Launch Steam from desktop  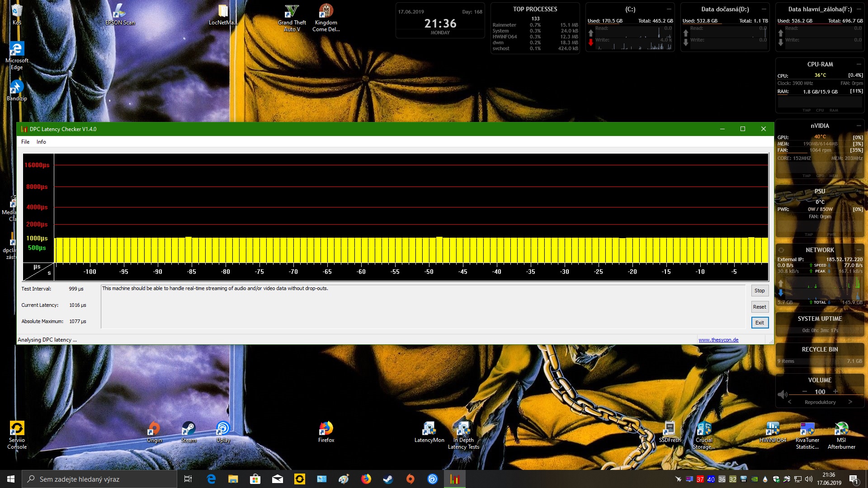click(189, 428)
